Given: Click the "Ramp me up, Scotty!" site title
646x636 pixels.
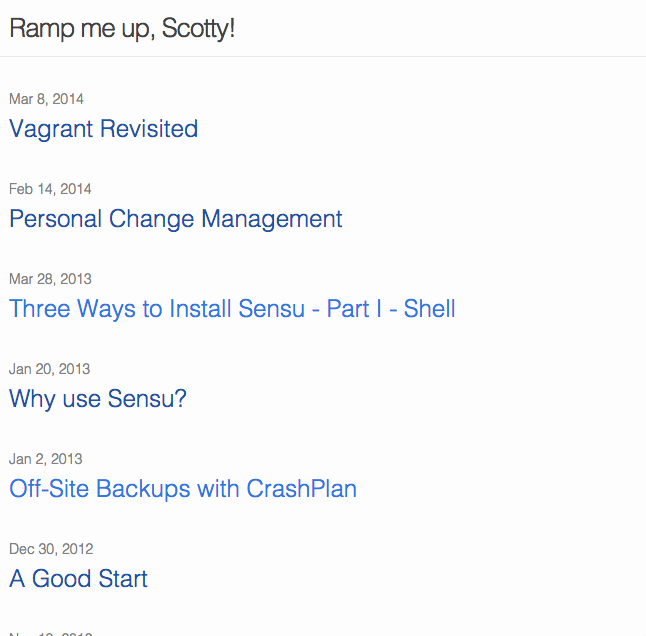Looking at the screenshot, I should coord(122,28).
